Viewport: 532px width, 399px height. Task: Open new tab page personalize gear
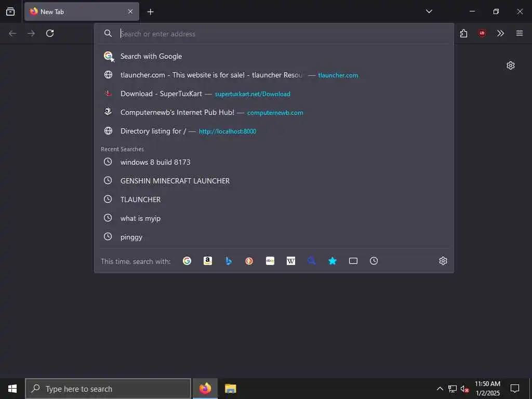coord(511,65)
